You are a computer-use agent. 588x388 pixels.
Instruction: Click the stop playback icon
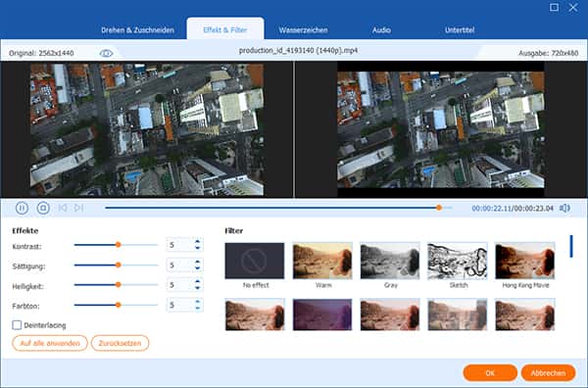pos(43,208)
